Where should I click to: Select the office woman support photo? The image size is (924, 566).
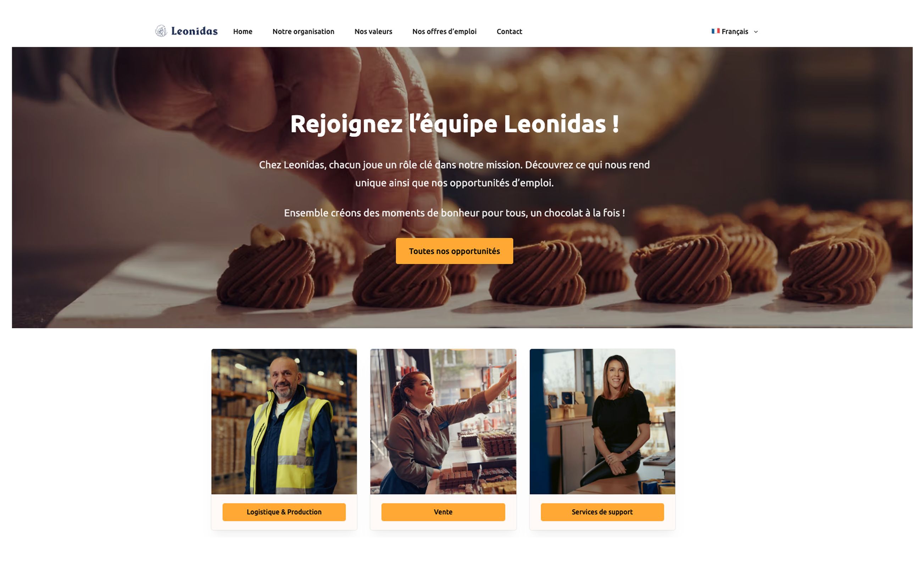pos(602,421)
